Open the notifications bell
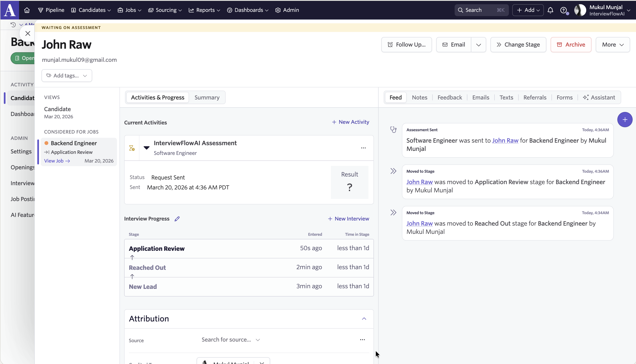 [x=550, y=10]
